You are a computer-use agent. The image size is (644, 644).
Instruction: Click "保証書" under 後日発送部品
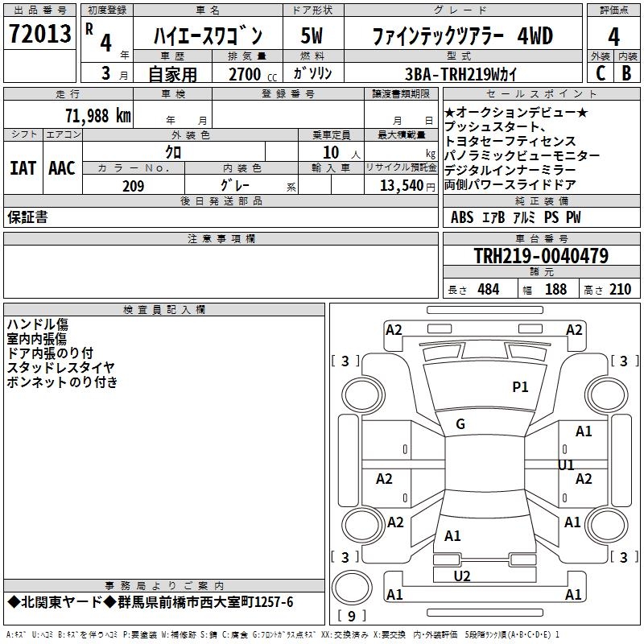[x=27, y=217]
